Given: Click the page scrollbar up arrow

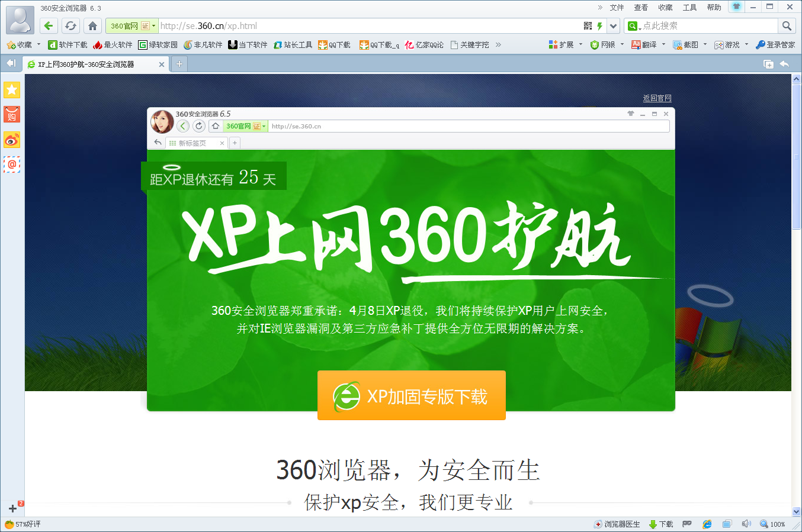Looking at the screenshot, I should [x=797, y=79].
